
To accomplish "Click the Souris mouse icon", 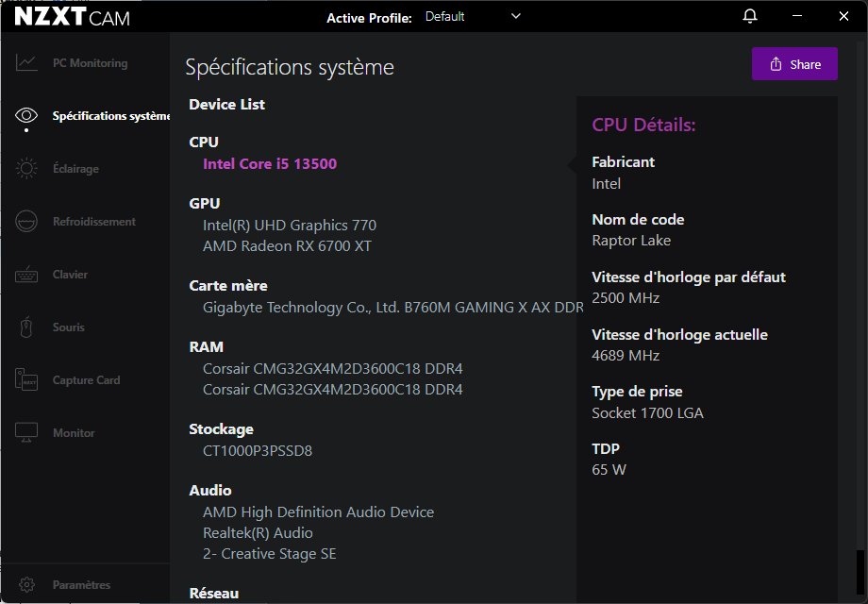I will point(26,327).
